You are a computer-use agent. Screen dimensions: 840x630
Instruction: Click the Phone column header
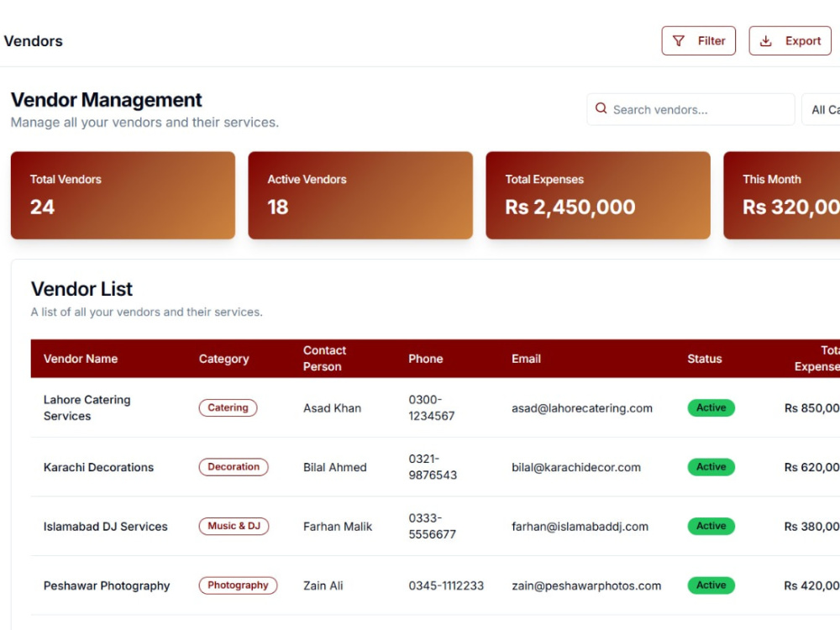click(x=425, y=359)
